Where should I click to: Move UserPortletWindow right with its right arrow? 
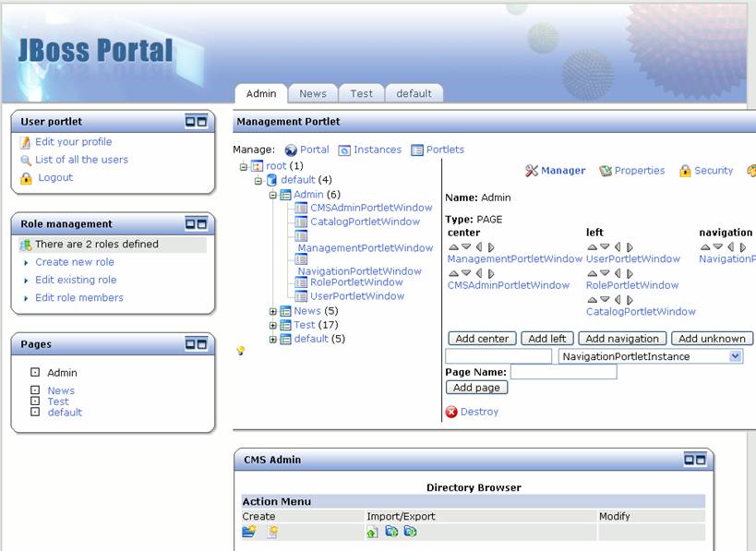pyautogui.click(x=630, y=247)
